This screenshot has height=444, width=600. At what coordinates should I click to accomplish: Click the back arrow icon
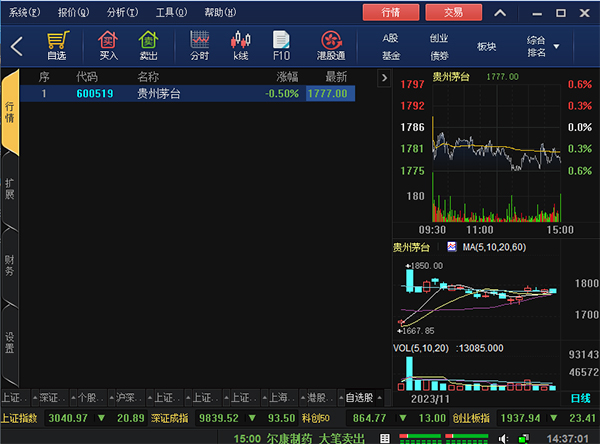pyautogui.click(x=17, y=46)
